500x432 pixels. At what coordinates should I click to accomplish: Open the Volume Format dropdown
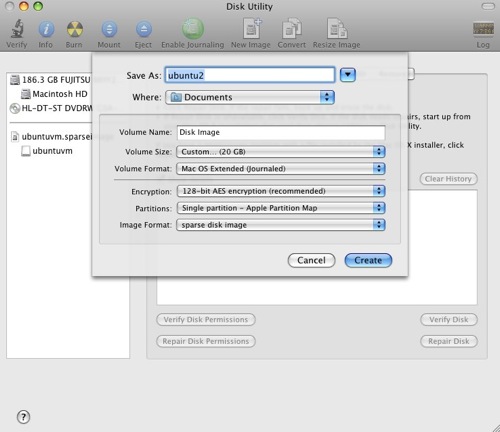click(281, 169)
